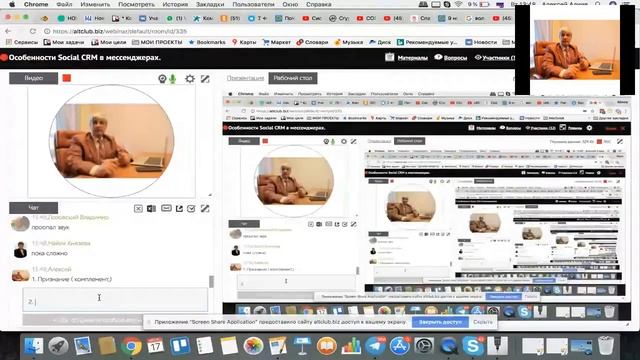
Task: Open App Store icon in the Dock
Action: 400,346
